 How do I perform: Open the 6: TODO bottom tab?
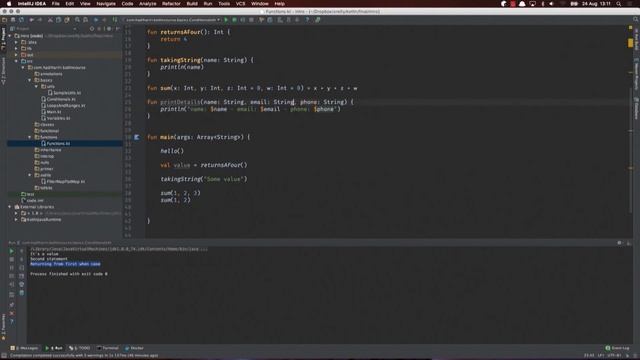pyautogui.click(x=80, y=348)
